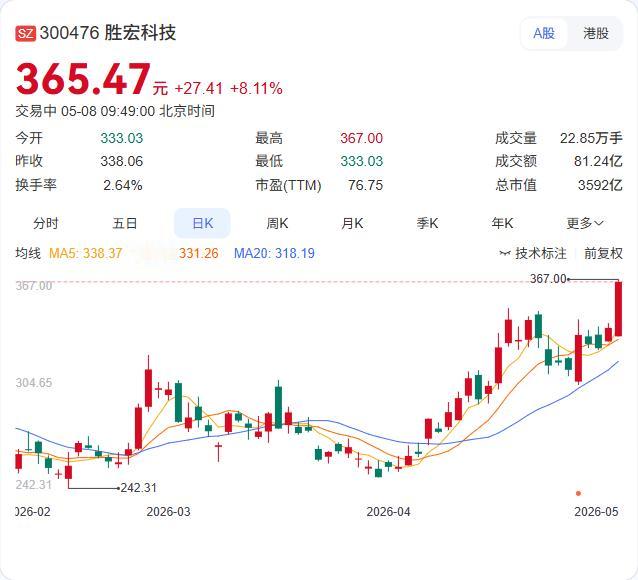The image size is (638, 580).
Task: Click the +27.41 price change value
Action: (x=199, y=88)
